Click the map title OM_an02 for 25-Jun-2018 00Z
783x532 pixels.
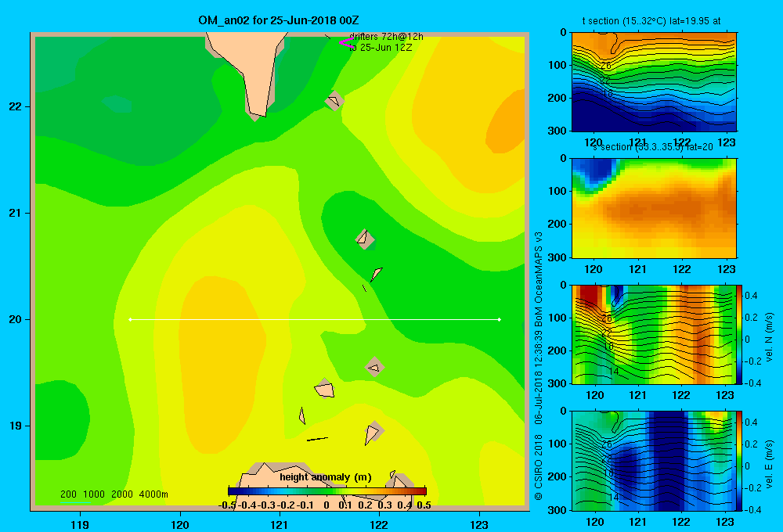(279, 20)
